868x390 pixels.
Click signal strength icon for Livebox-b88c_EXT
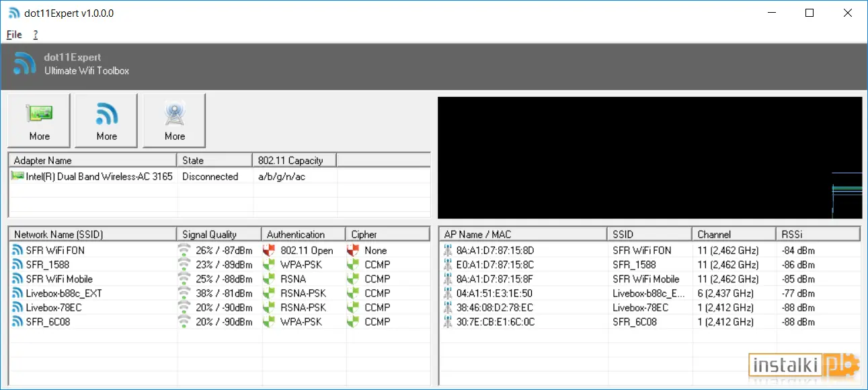pyautogui.click(x=184, y=293)
